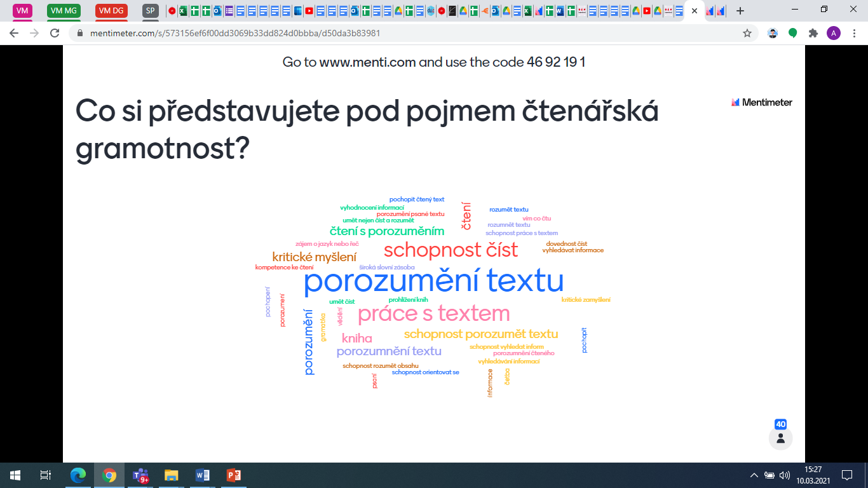This screenshot has width=868, height=488.
Task: Open a new browser tab
Action: click(740, 11)
